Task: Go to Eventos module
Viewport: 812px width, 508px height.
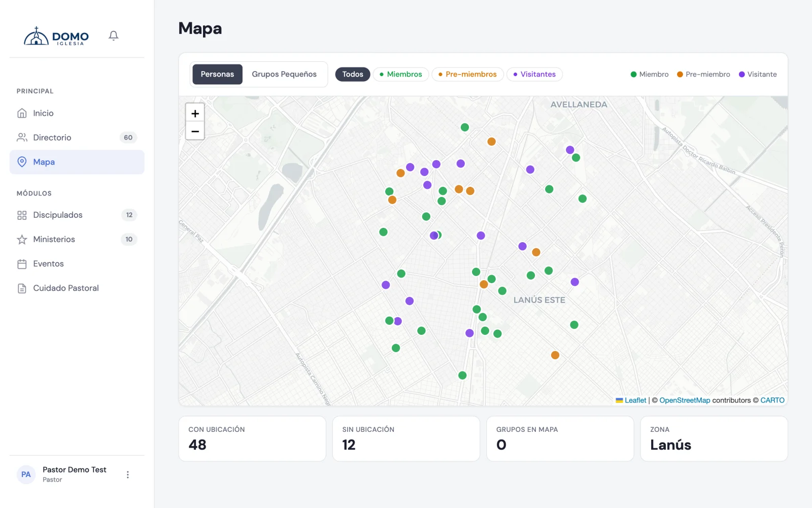Action: pos(77,264)
